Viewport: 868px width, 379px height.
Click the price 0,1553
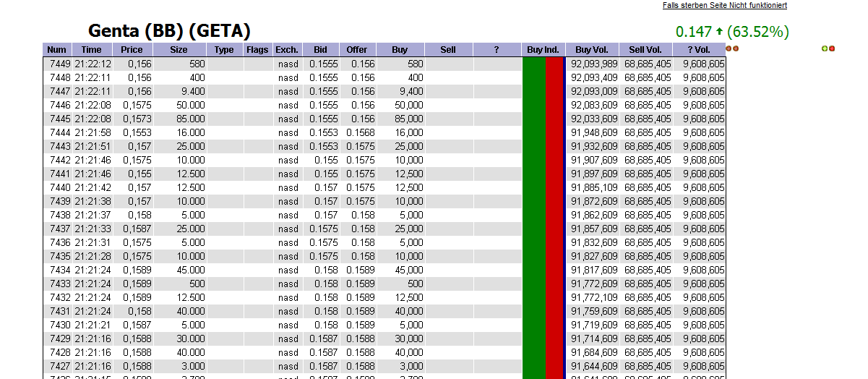coord(137,132)
